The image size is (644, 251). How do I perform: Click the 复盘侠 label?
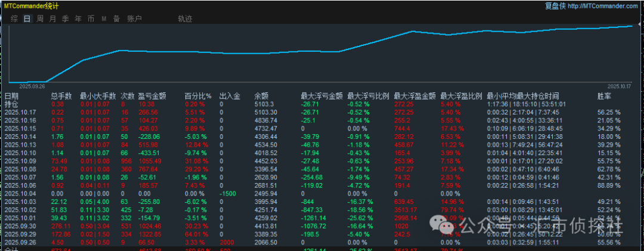555,6
